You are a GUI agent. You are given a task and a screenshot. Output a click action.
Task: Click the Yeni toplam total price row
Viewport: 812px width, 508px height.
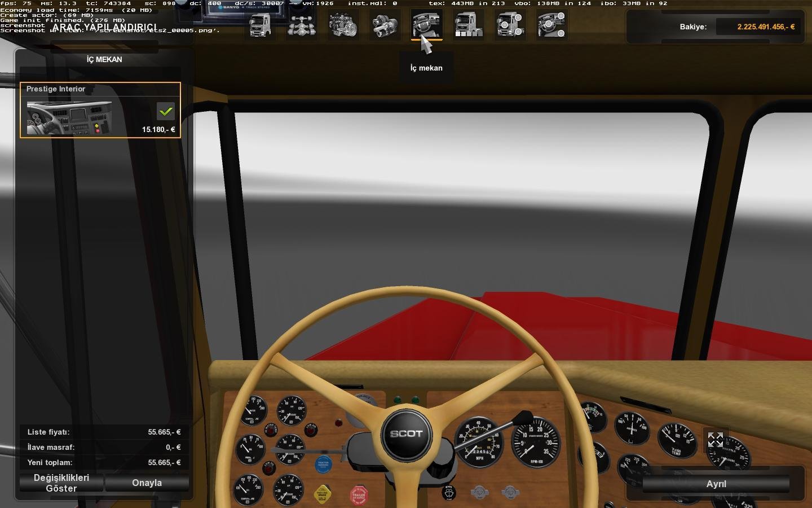[104, 463]
